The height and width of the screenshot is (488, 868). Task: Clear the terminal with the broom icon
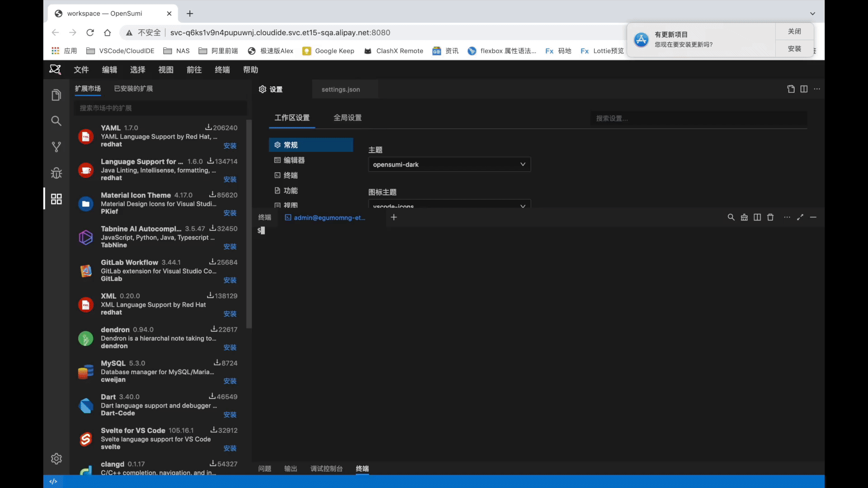coord(744,217)
